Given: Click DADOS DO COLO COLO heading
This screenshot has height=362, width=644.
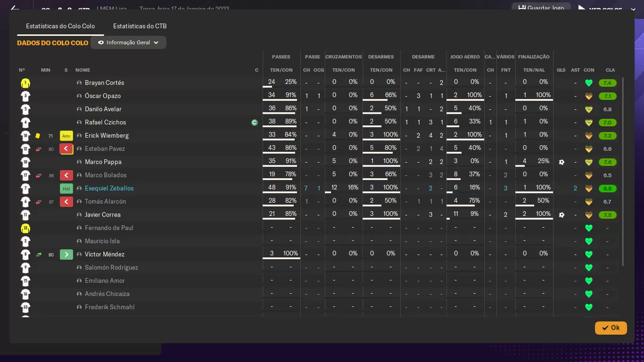Looking at the screenshot, I should click(52, 43).
